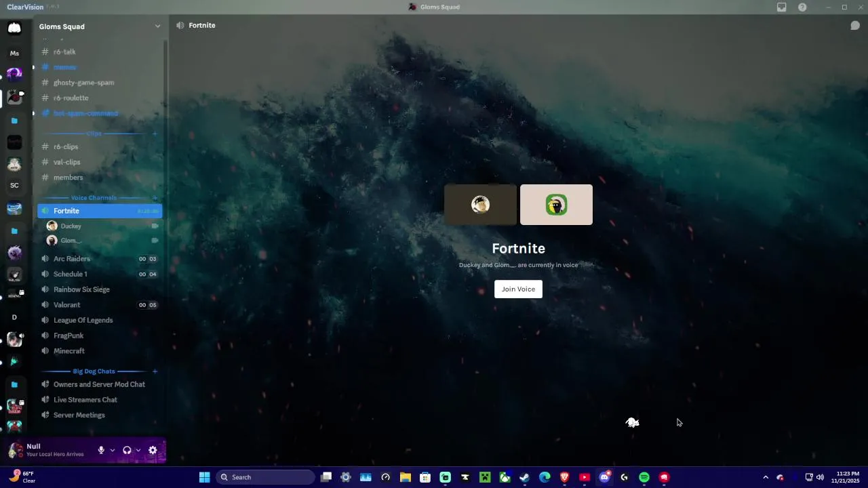Join the Arc Raiders voice channel
Viewport: 868px width, 488px height.
pyautogui.click(x=100, y=259)
